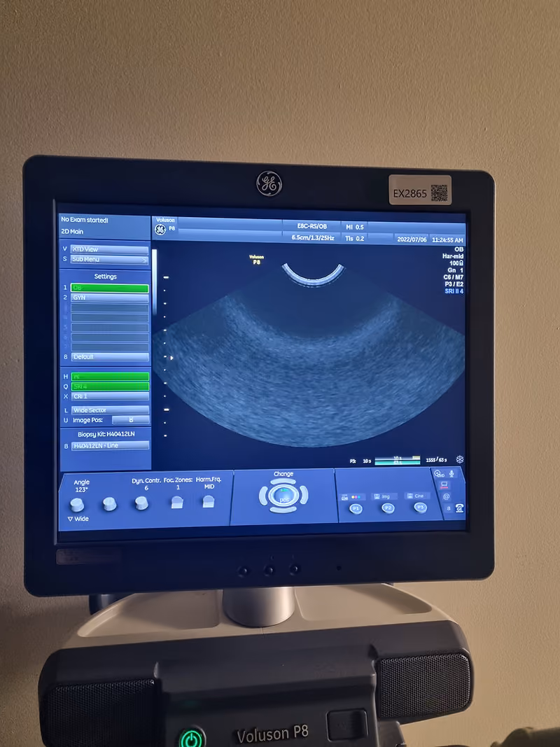Image resolution: width=560 pixels, height=747 pixels.
Task: Click the bottom arc of the Change trackball
Action: click(283, 509)
